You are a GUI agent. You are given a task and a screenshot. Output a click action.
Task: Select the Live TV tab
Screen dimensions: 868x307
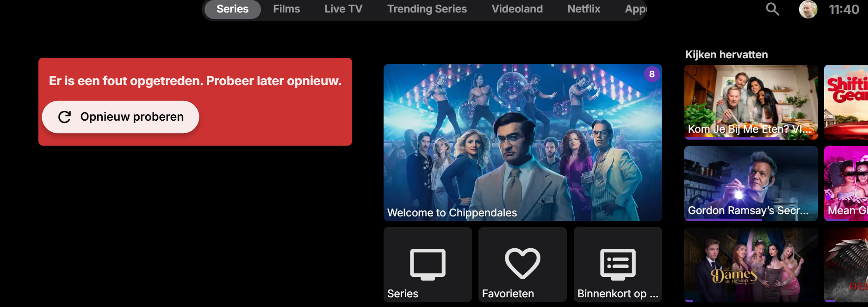pos(343,9)
